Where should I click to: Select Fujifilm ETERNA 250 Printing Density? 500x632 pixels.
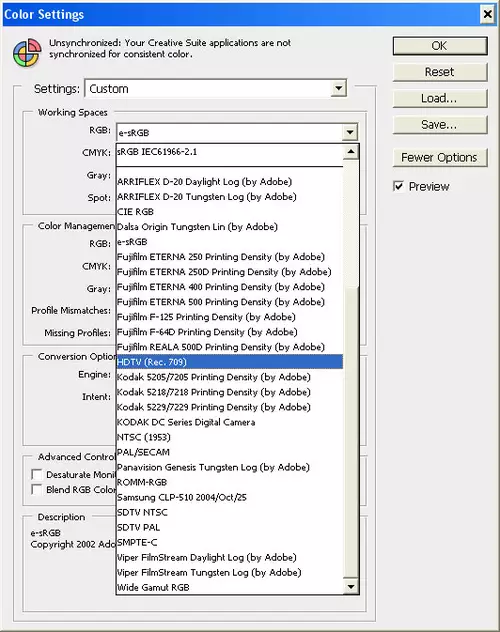(x=230, y=257)
